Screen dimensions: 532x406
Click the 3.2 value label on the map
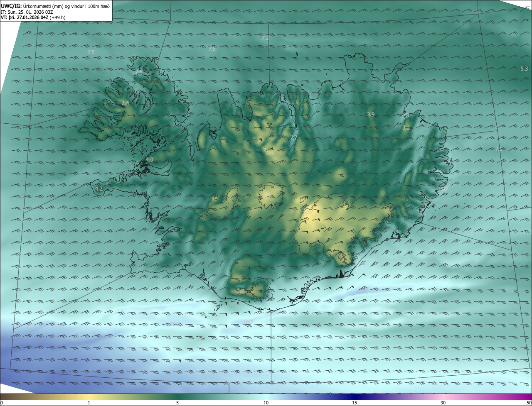(406, 128)
